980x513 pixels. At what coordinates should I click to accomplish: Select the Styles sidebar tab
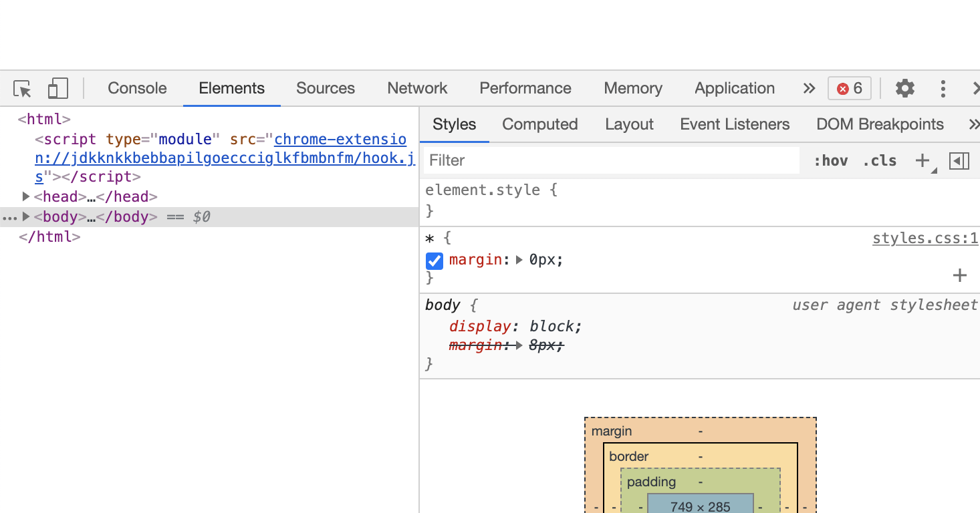pyautogui.click(x=455, y=124)
